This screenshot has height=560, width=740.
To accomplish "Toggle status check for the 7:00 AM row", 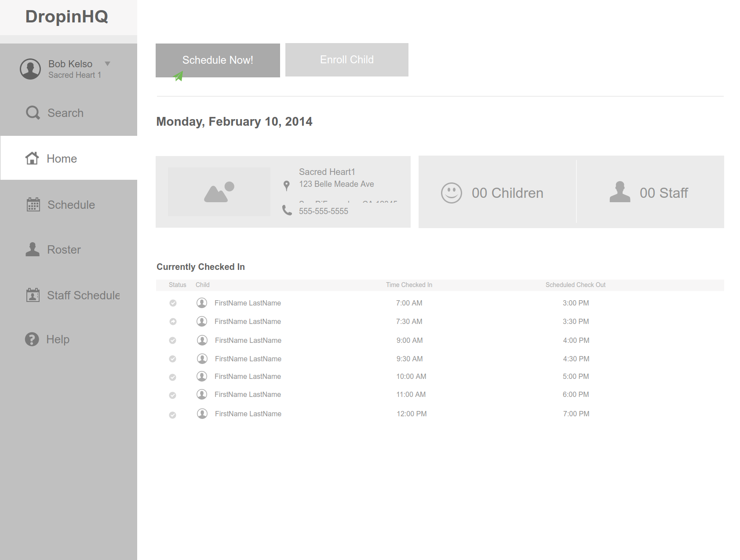I will coord(173,303).
